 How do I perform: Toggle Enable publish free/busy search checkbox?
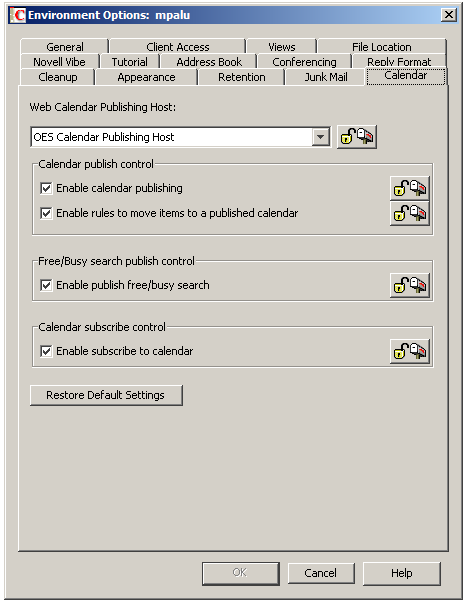coord(46,285)
